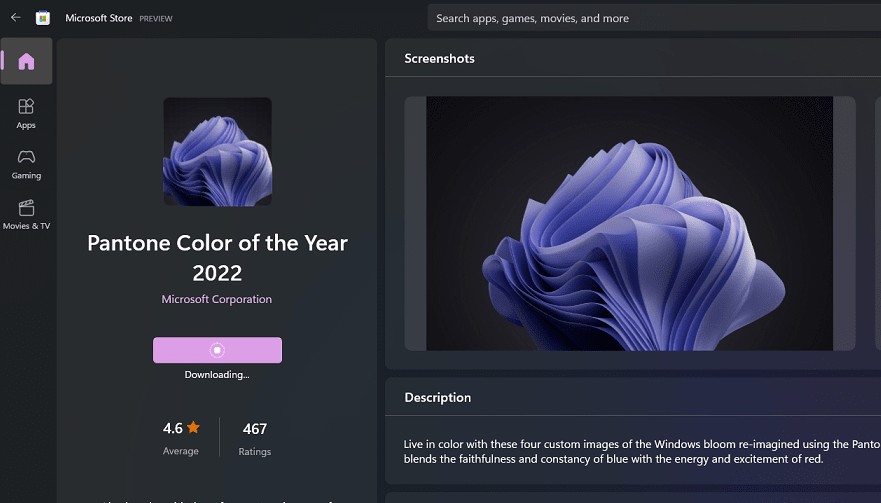
Task: Click the 4.6 average rating value
Action: pyautogui.click(x=173, y=429)
